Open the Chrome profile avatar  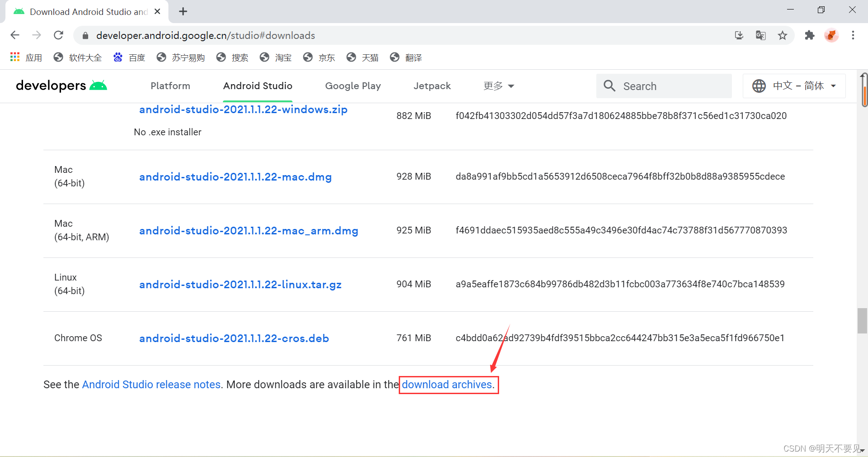831,35
